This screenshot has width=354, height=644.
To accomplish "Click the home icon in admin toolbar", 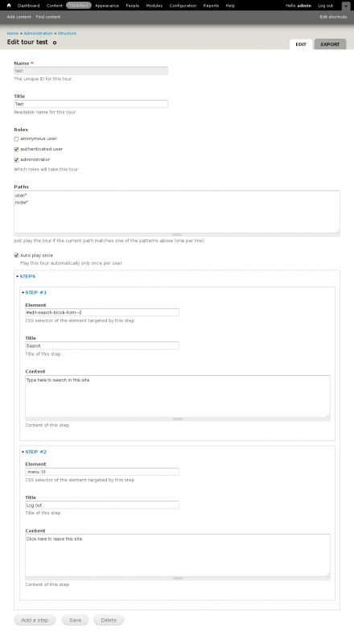I will (9, 6).
